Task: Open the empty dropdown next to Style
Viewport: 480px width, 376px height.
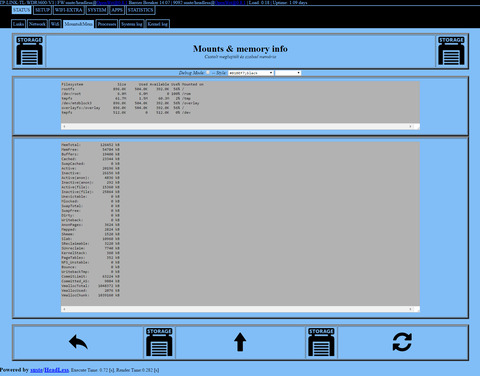Action: coord(288,73)
